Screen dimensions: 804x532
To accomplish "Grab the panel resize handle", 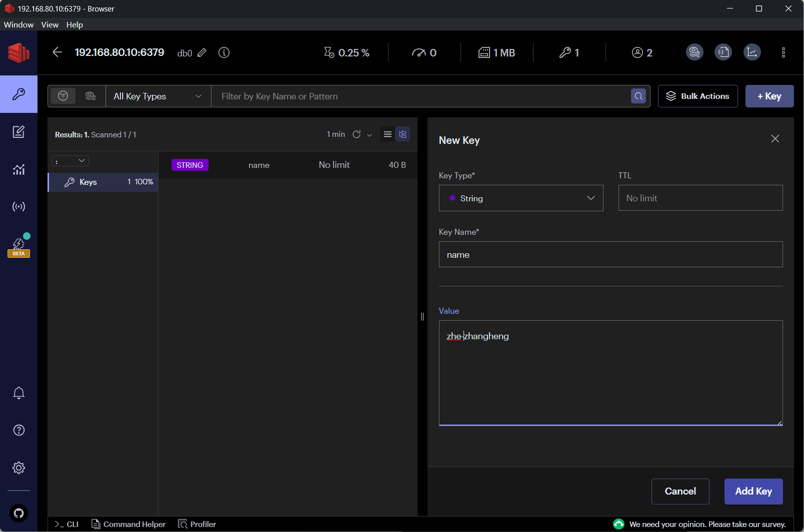I will [x=422, y=317].
